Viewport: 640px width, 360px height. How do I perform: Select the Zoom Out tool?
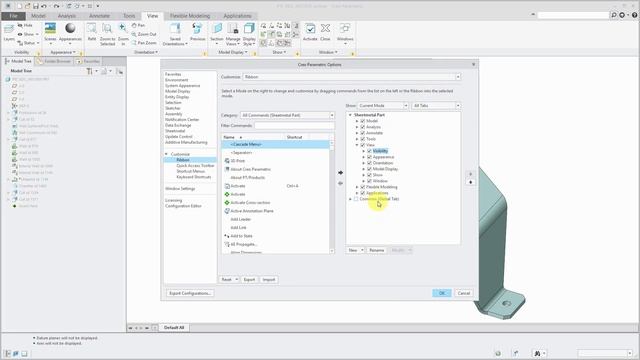point(144,34)
